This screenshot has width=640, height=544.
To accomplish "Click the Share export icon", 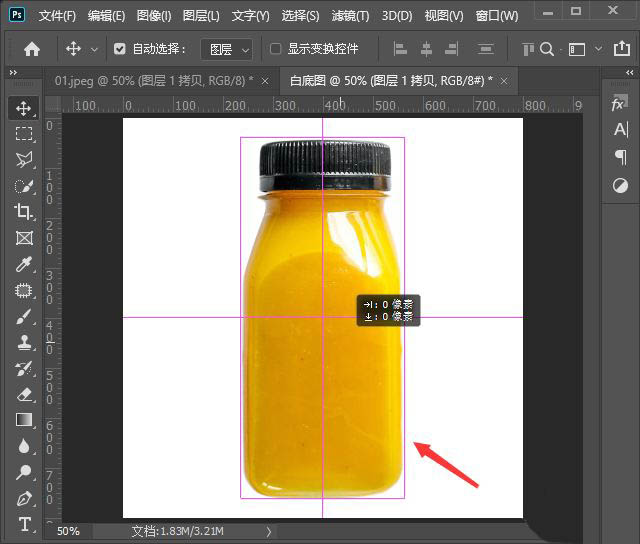I will (622, 49).
